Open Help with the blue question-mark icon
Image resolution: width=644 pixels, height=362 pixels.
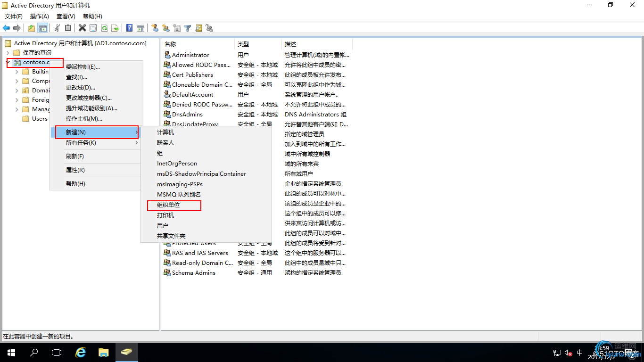click(x=129, y=28)
